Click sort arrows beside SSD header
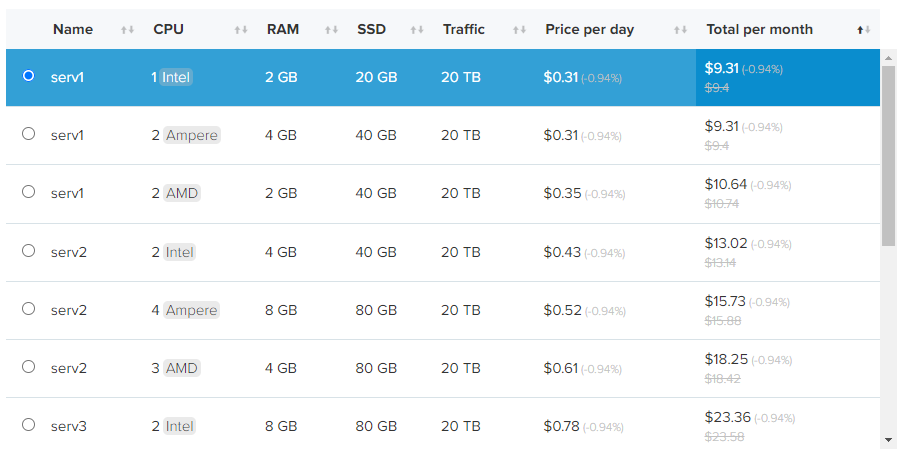This screenshot has height=461, width=904. point(417,30)
